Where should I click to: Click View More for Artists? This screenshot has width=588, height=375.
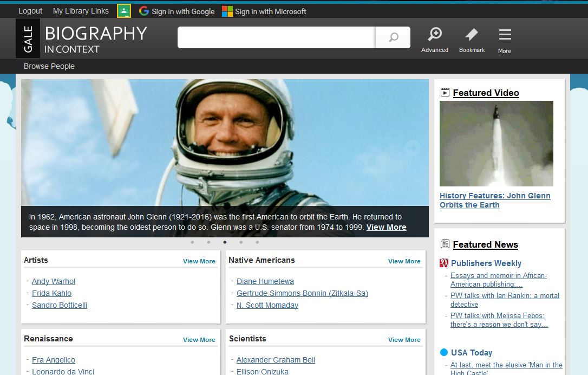[199, 261]
